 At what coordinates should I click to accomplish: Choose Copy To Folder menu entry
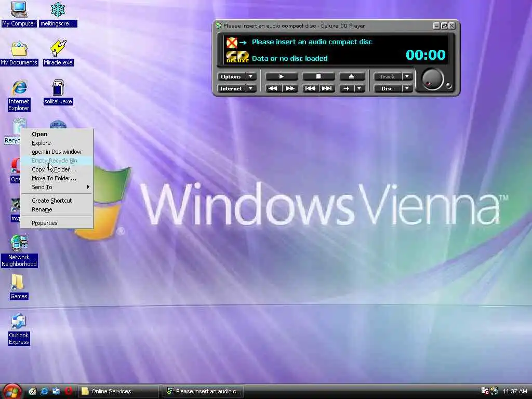(x=57, y=169)
